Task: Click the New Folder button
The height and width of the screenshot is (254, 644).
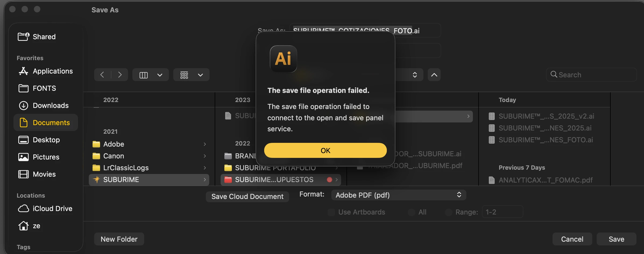Action: 119,239
